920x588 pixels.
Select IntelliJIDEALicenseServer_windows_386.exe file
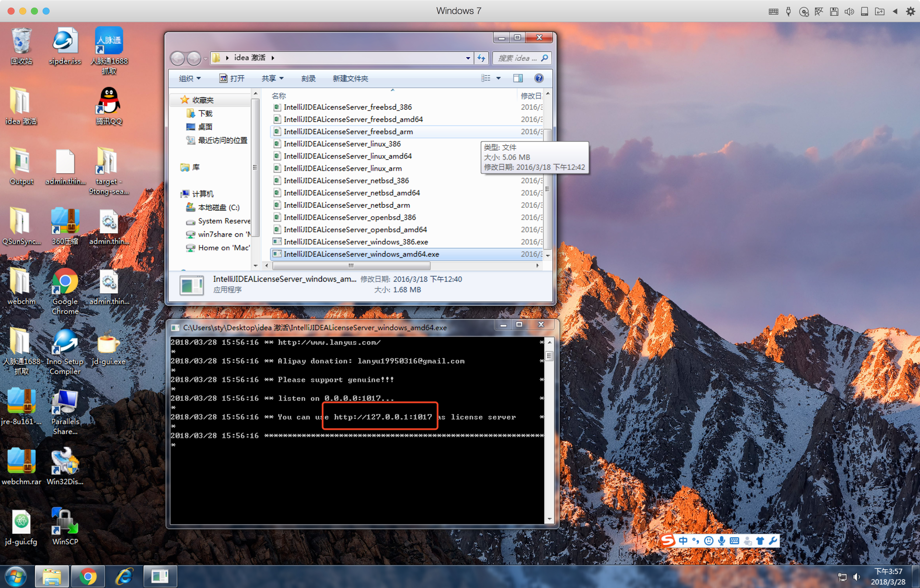pos(356,242)
